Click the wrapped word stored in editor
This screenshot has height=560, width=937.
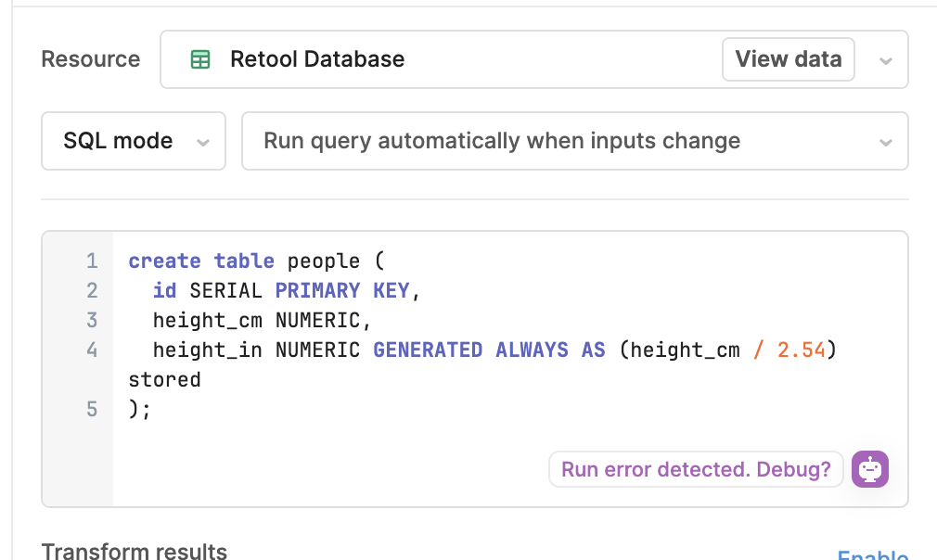tap(164, 379)
